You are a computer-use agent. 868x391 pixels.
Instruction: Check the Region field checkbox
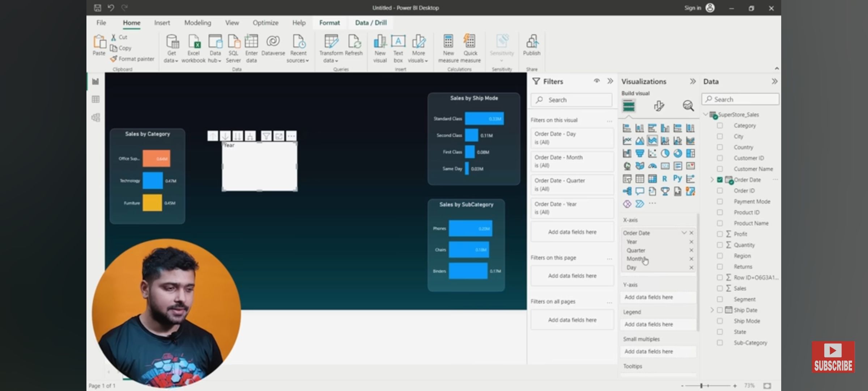(720, 256)
